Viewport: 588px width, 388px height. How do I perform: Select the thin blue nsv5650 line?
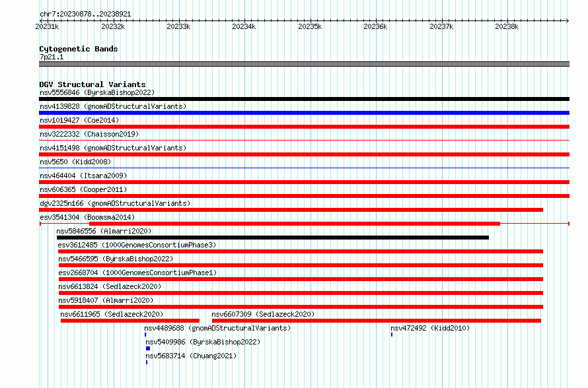(x=304, y=168)
